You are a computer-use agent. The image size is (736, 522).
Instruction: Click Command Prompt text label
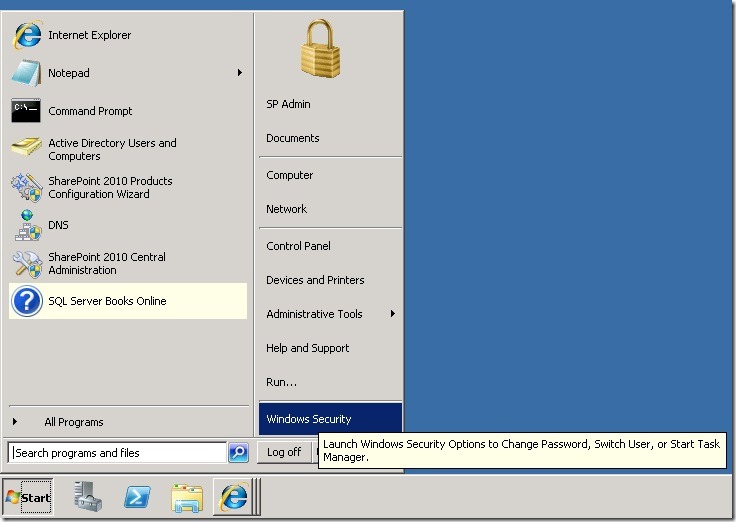pyautogui.click(x=90, y=111)
